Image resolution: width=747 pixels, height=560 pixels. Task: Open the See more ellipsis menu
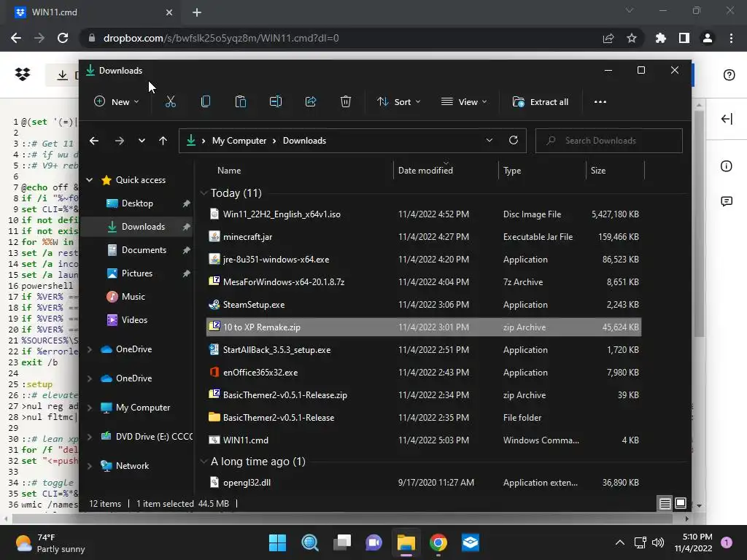click(600, 102)
